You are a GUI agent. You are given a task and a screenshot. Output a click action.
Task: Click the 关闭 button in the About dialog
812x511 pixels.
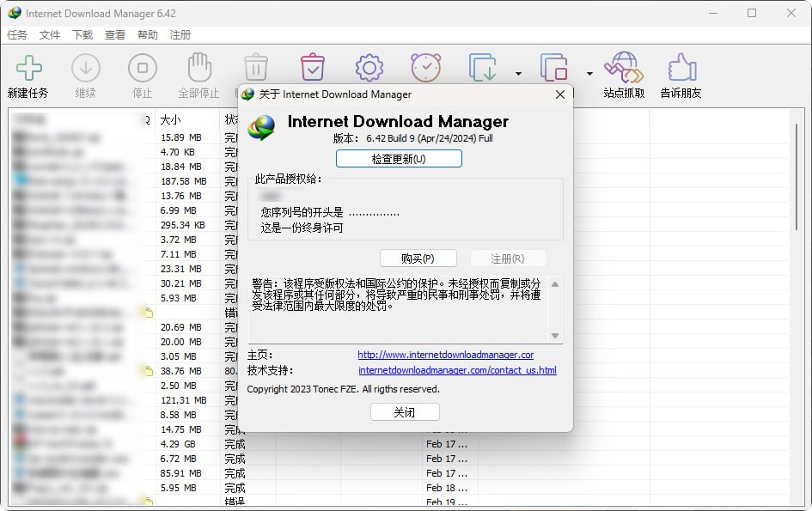pos(405,412)
